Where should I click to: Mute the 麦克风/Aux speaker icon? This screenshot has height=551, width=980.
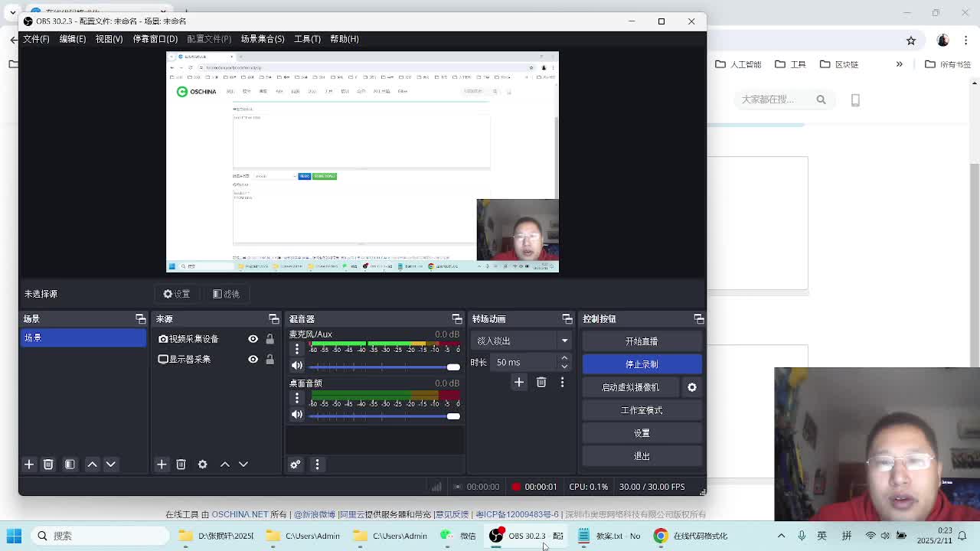[x=297, y=366]
